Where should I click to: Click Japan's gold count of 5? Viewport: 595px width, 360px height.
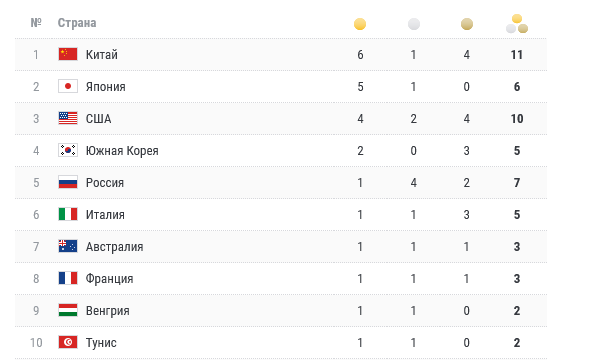coord(360,86)
